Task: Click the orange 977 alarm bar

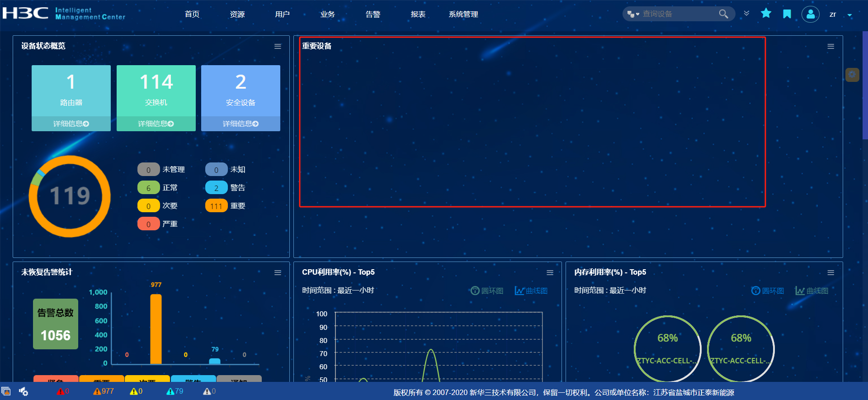Action: (x=156, y=329)
